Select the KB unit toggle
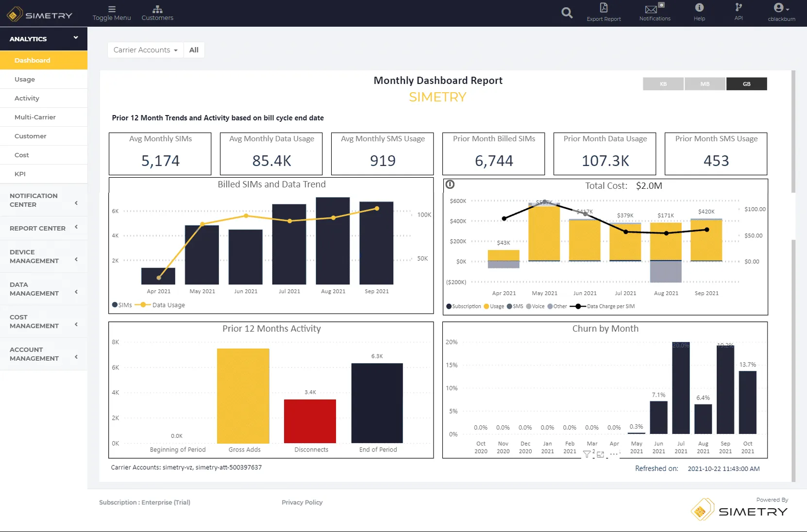 click(663, 83)
